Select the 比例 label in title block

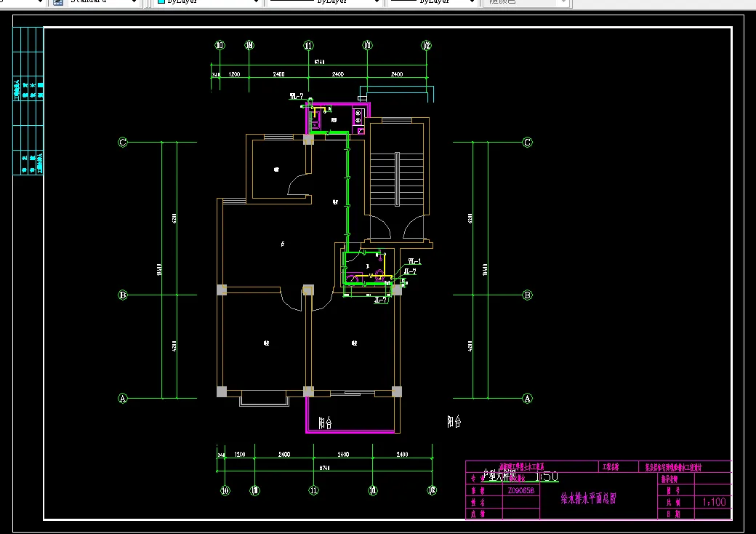point(673,502)
